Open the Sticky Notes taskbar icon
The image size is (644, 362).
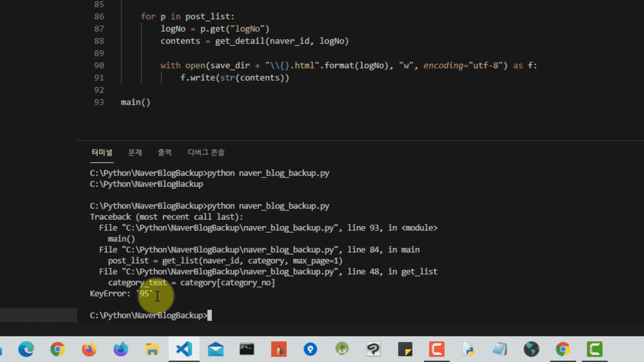click(x=405, y=349)
